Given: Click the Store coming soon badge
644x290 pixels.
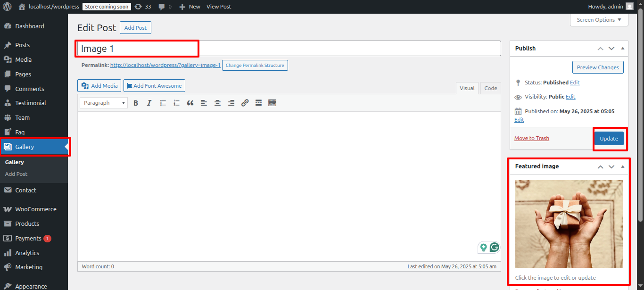Looking at the screenshot, I should pos(107,7).
